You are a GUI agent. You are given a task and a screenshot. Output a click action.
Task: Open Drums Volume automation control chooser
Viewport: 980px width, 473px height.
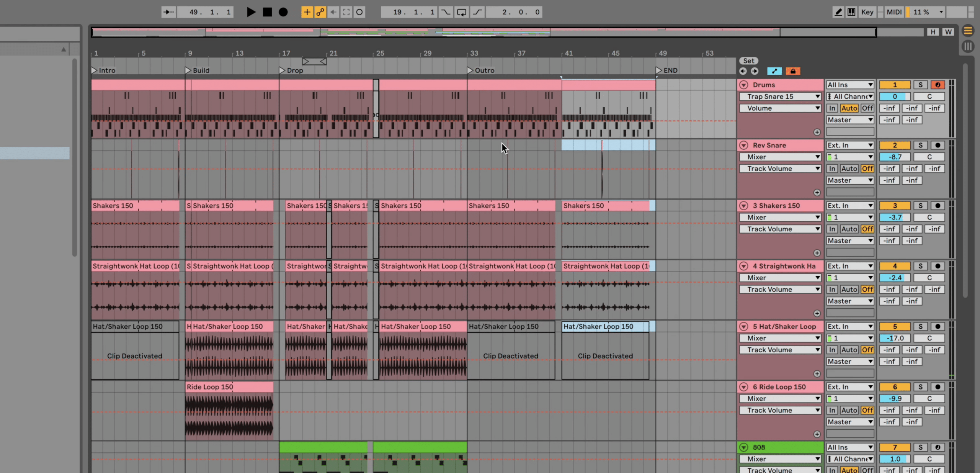tap(780, 108)
